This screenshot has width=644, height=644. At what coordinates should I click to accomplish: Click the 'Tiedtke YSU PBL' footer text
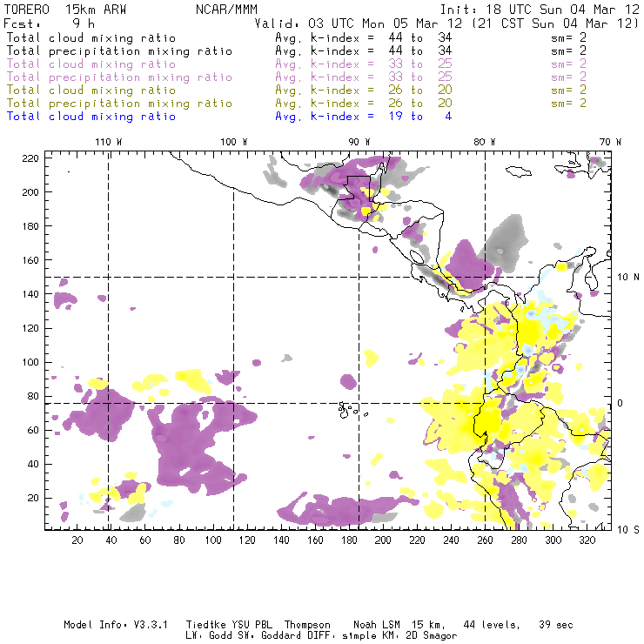[x=229, y=625]
